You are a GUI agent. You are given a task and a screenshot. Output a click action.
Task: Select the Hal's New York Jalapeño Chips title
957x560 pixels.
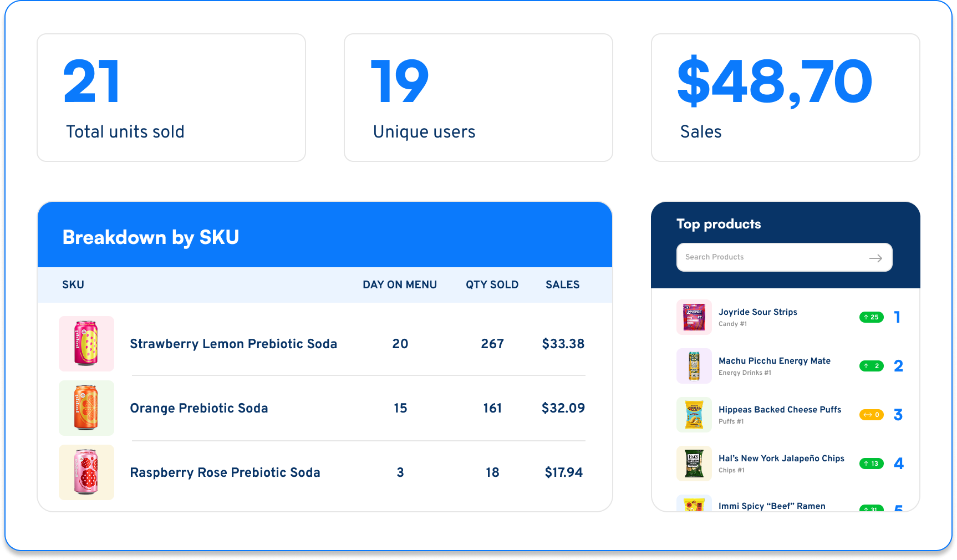pos(781,459)
